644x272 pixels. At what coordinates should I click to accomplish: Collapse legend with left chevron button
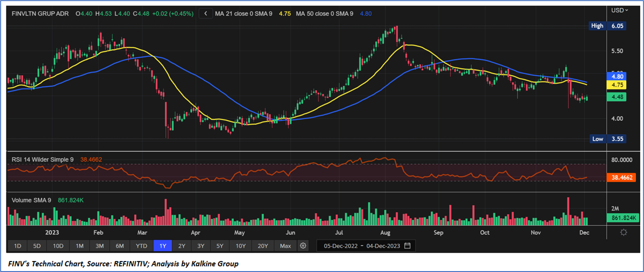click(206, 14)
